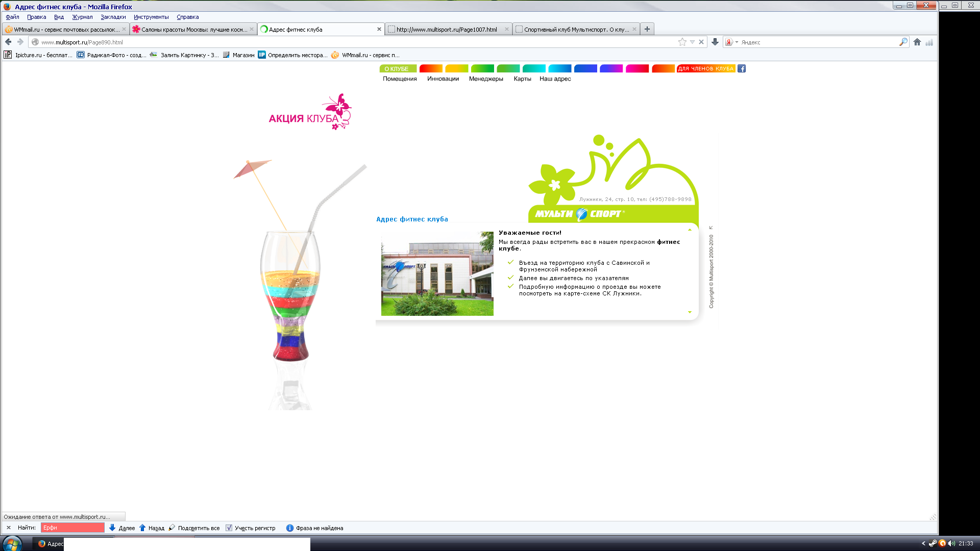The width and height of the screenshot is (980, 551).
Task: Open the Facebook icon in site navigation
Action: 742,68
